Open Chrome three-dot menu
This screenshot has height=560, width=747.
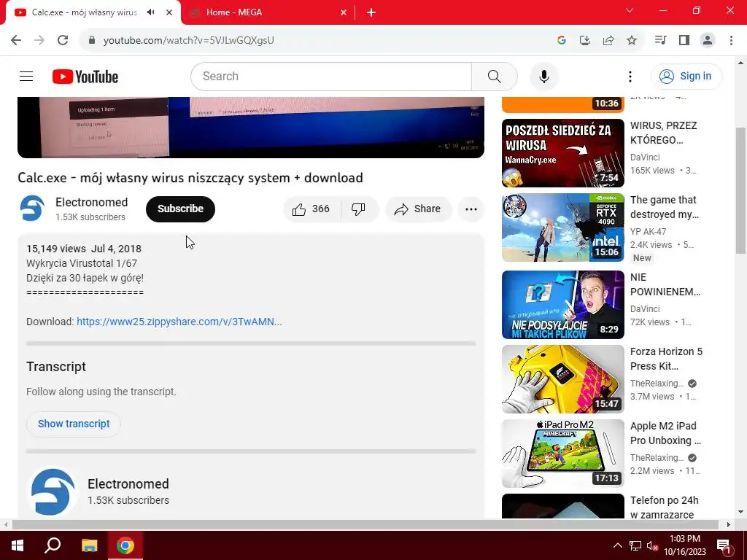(731, 41)
